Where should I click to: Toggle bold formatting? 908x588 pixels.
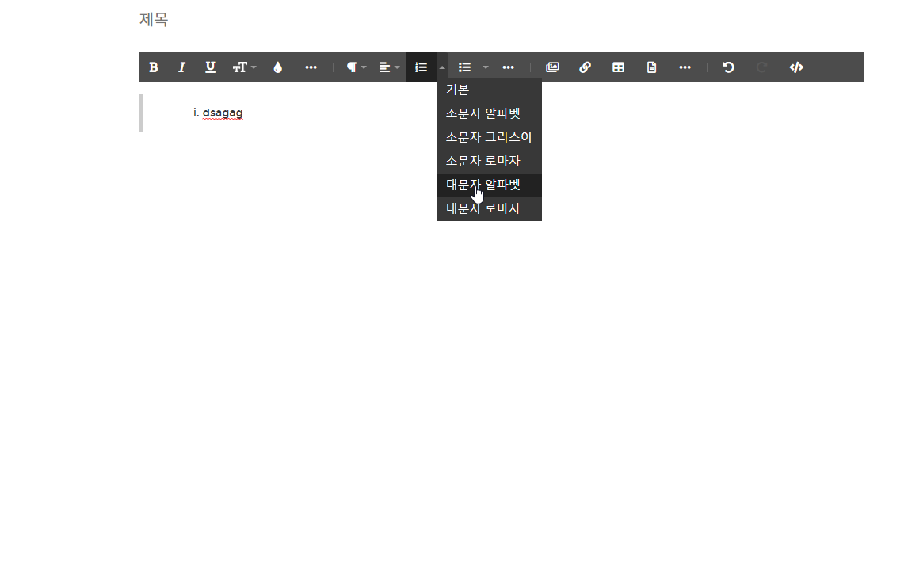[x=154, y=67]
